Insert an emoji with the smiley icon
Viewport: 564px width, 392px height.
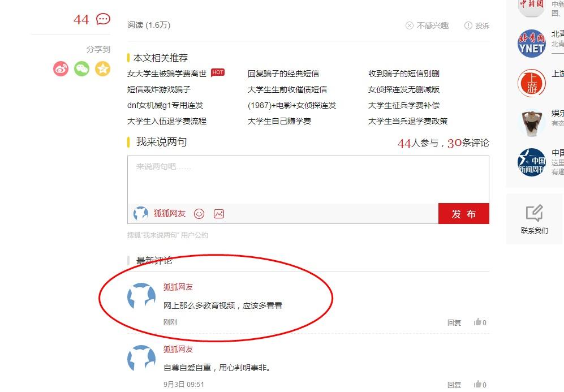click(199, 214)
